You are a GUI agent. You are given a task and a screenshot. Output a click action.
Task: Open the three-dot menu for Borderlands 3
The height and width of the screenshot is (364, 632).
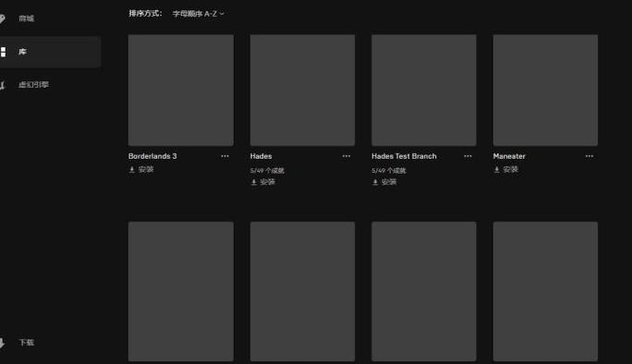point(225,156)
